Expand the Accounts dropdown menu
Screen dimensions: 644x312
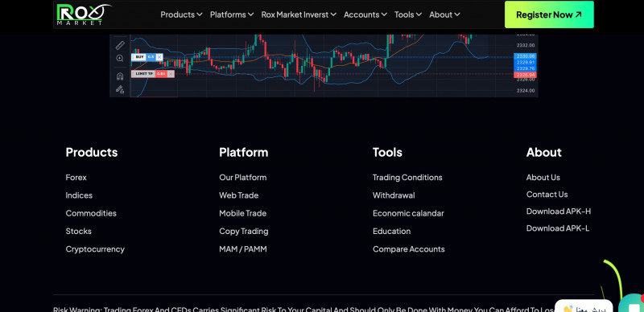click(365, 14)
